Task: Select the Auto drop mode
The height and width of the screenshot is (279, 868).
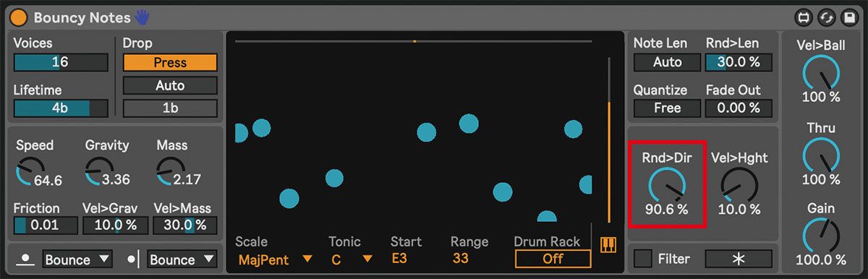Action: tap(170, 85)
